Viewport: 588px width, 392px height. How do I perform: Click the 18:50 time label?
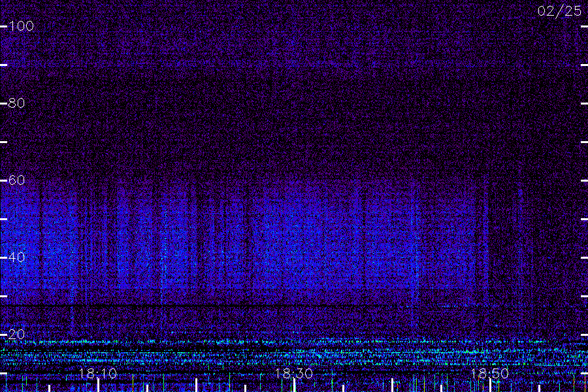pyautogui.click(x=490, y=374)
